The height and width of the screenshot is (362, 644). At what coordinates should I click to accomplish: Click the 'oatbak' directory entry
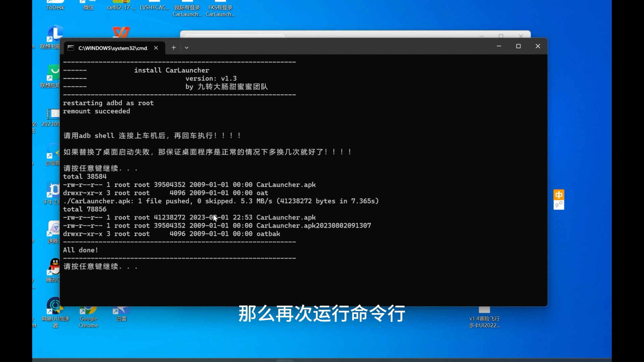point(268,234)
